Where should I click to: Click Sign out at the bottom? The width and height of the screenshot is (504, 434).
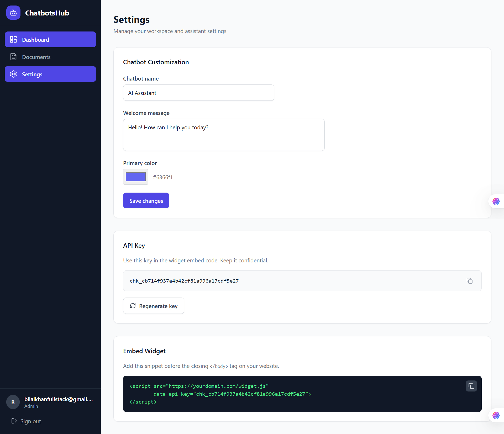[x=30, y=421]
